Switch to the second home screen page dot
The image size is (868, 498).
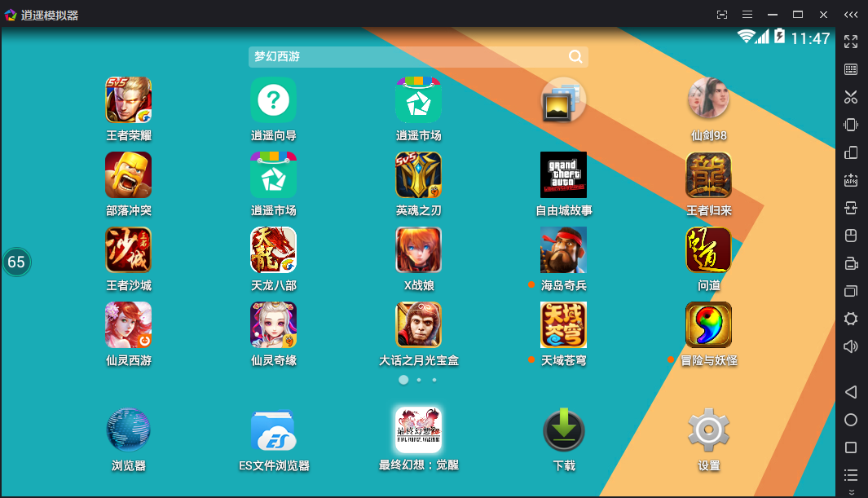click(419, 380)
